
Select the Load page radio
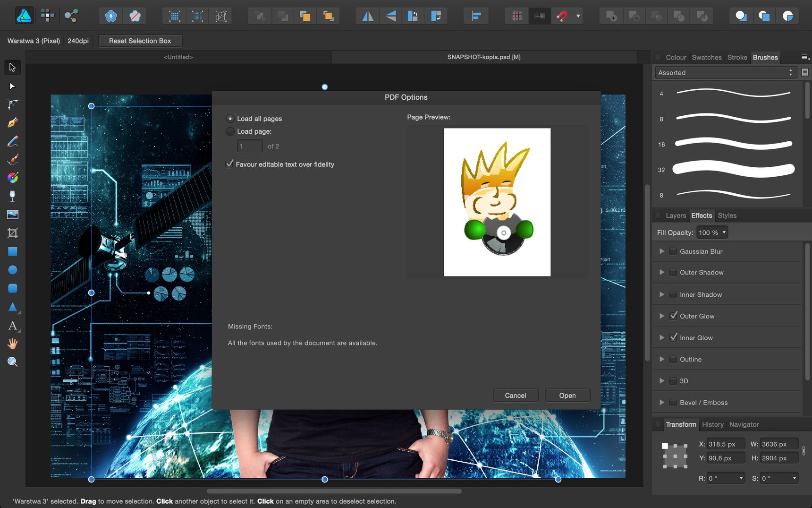230,131
